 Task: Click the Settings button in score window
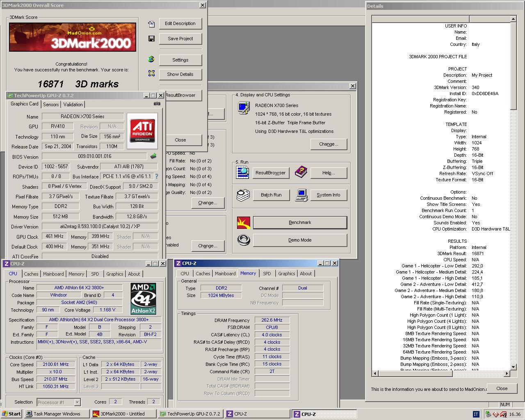click(180, 60)
